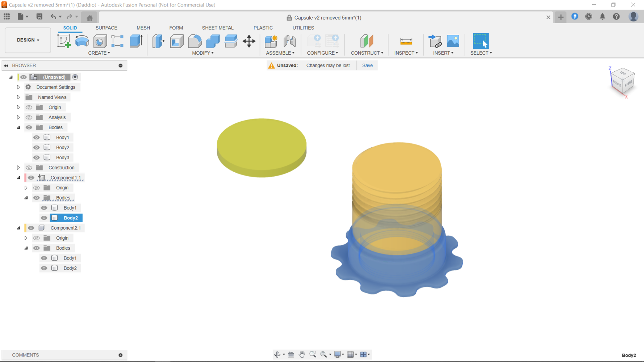Toggle visibility of root Origin folder

29,107
